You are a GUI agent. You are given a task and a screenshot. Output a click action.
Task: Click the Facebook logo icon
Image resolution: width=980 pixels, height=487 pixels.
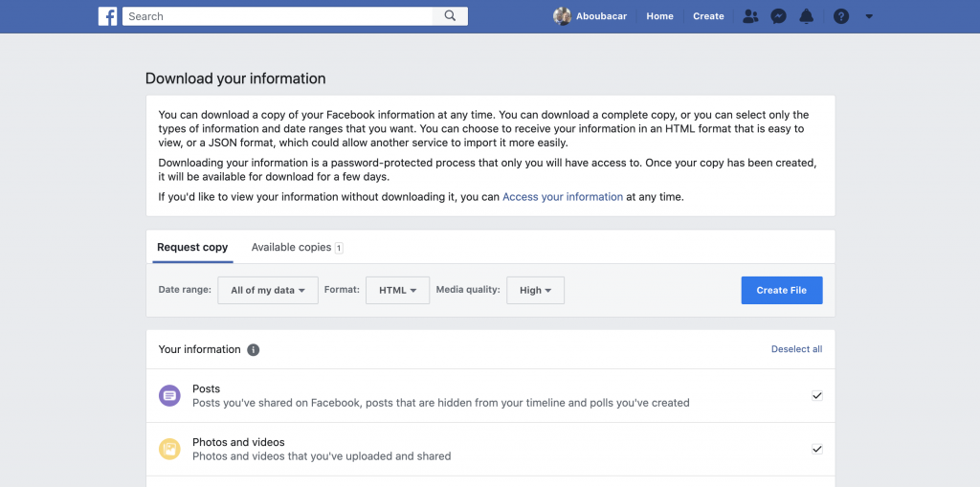click(107, 16)
